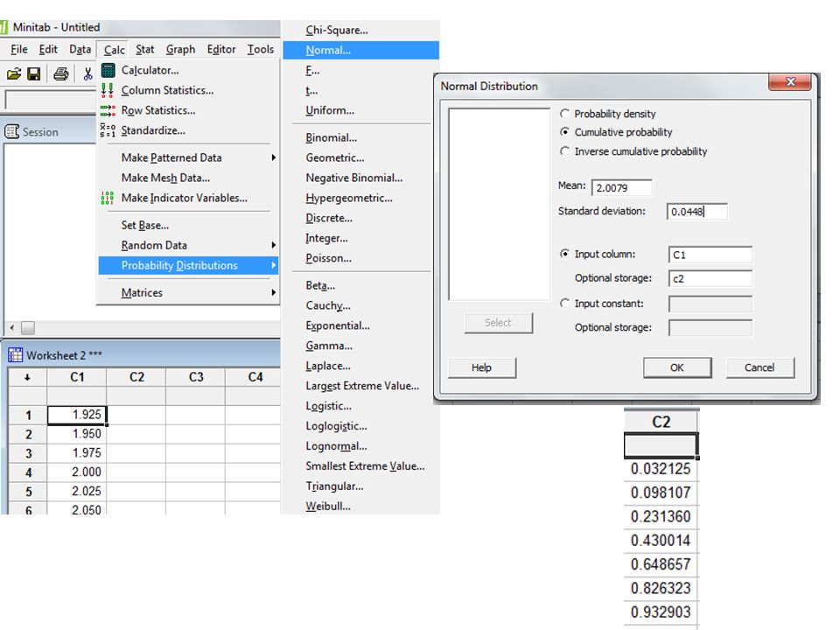Click the Input column field containing C1

tap(710, 255)
